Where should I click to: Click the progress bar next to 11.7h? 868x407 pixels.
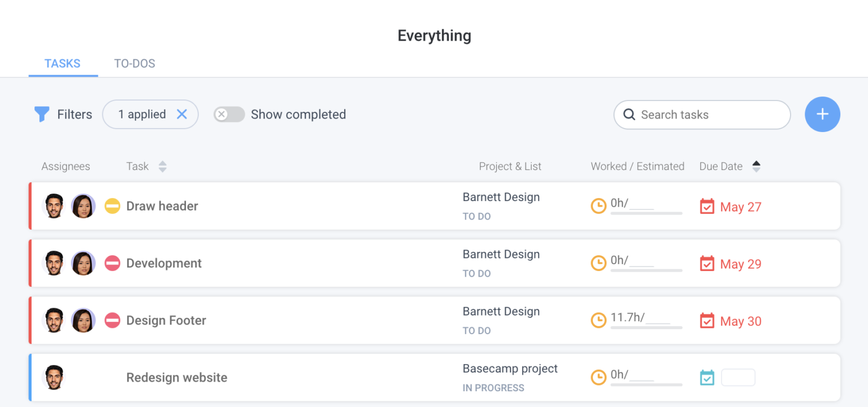pos(646,326)
